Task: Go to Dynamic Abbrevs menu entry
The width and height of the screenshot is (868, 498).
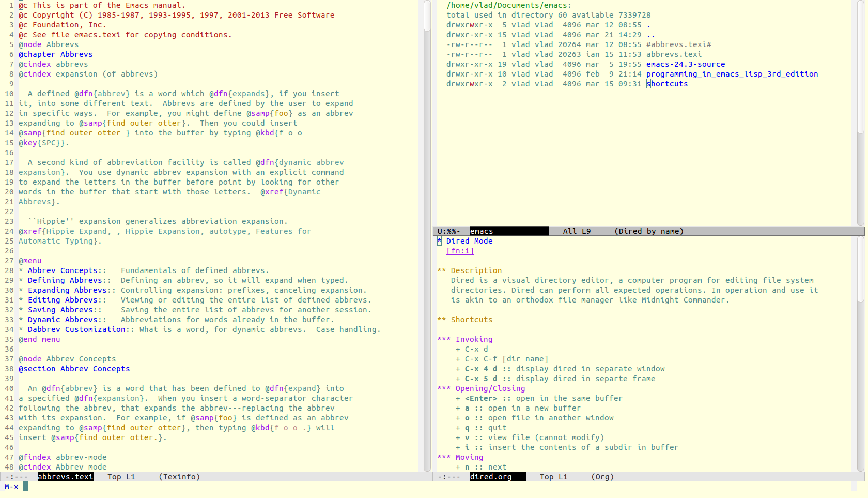Action: [63, 320]
